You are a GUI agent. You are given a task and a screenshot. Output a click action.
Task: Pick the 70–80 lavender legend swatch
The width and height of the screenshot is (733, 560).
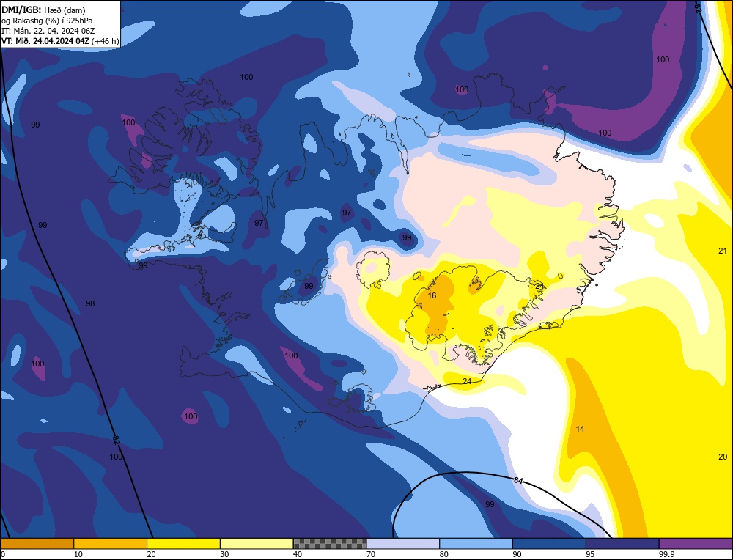point(403,544)
